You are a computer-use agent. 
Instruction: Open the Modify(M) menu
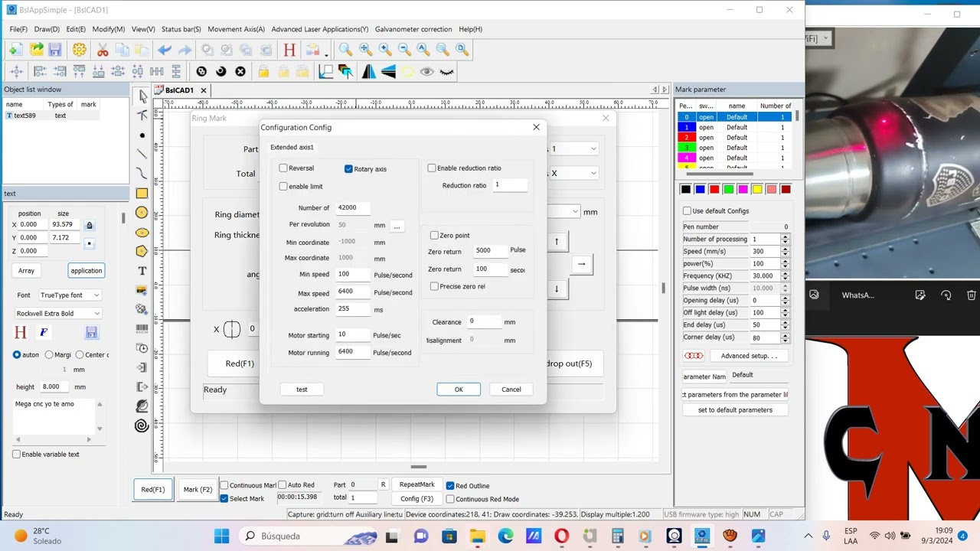109,29
